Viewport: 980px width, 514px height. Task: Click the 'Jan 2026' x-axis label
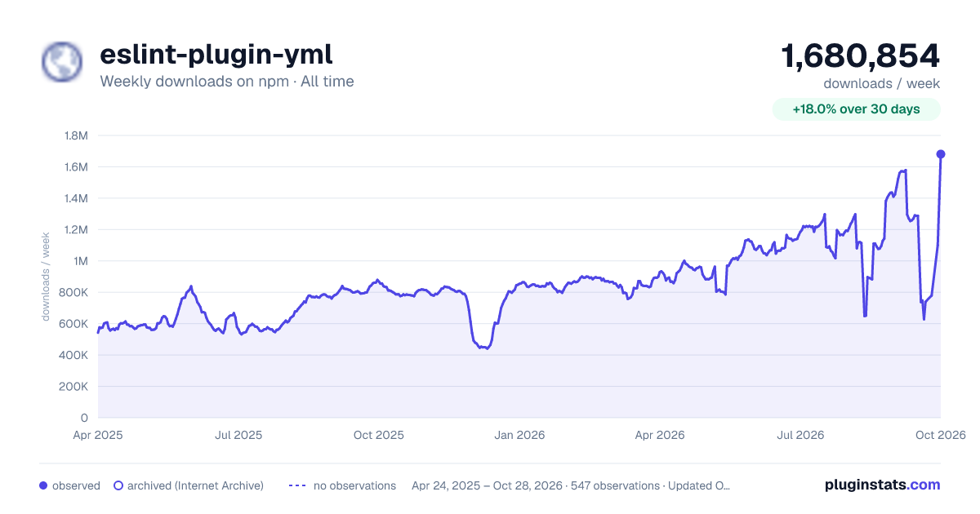click(519, 435)
